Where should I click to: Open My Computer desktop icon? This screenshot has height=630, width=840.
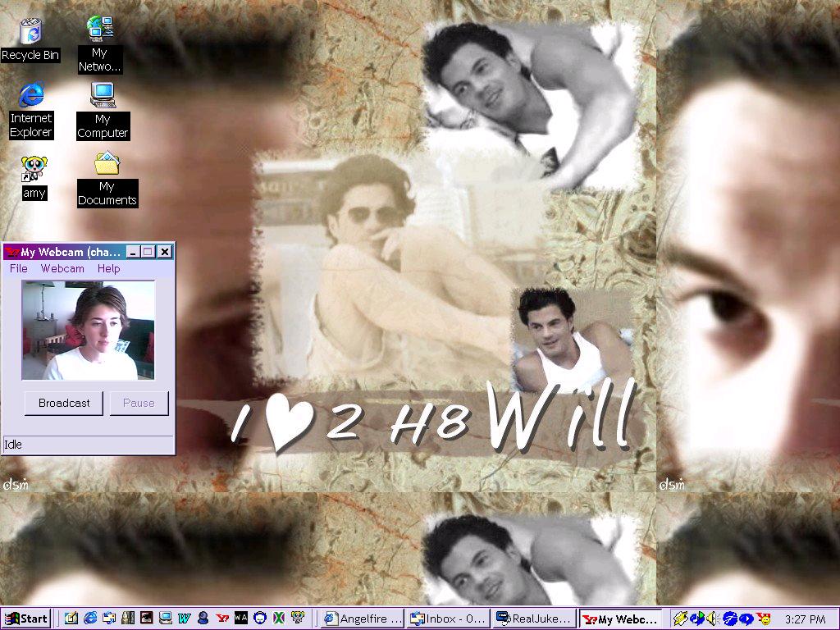click(x=103, y=97)
